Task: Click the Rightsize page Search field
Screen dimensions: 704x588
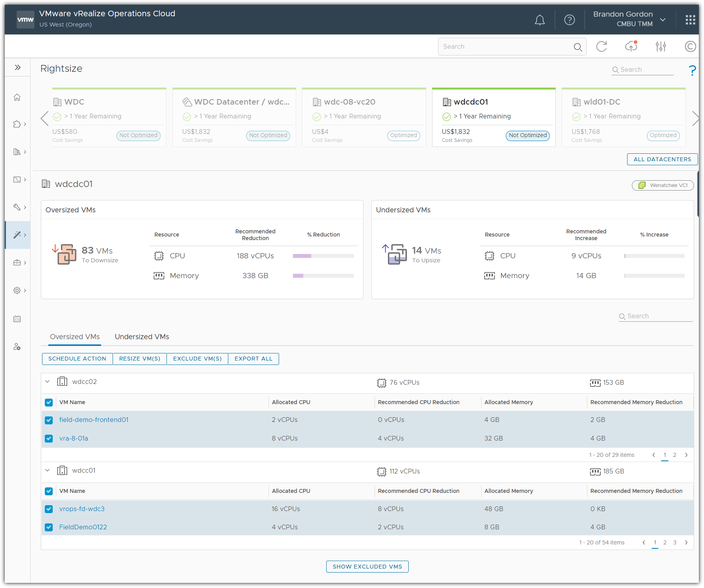Action: (x=643, y=70)
